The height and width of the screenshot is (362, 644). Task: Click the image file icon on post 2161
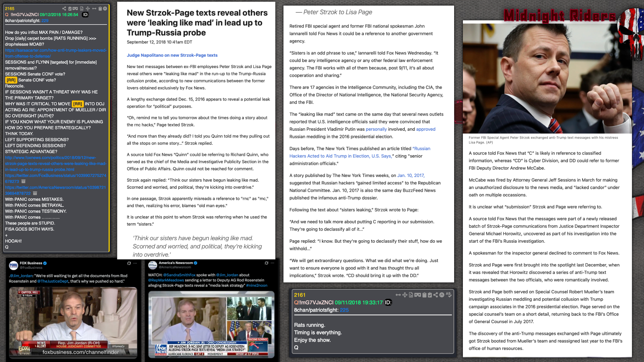click(x=411, y=295)
